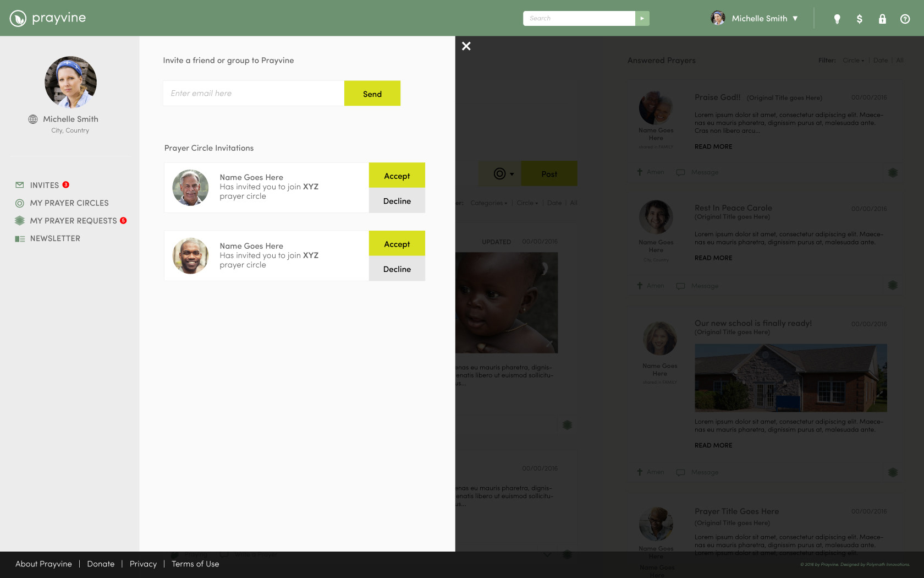The width and height of the screenshot is (924, 578).
Task: Click the Message icon under Praise God post
Action: 680,172
